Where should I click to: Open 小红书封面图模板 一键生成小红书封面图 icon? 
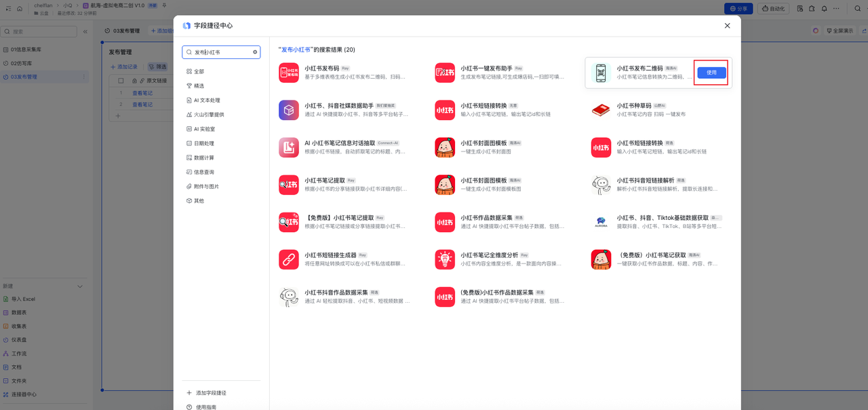click(x=445, y=147)
